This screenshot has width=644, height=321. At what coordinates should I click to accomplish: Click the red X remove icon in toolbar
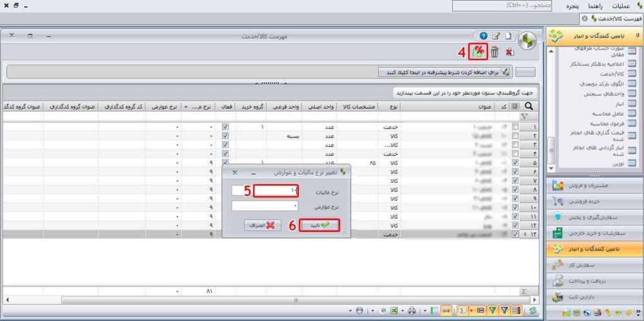coord(509,52)
